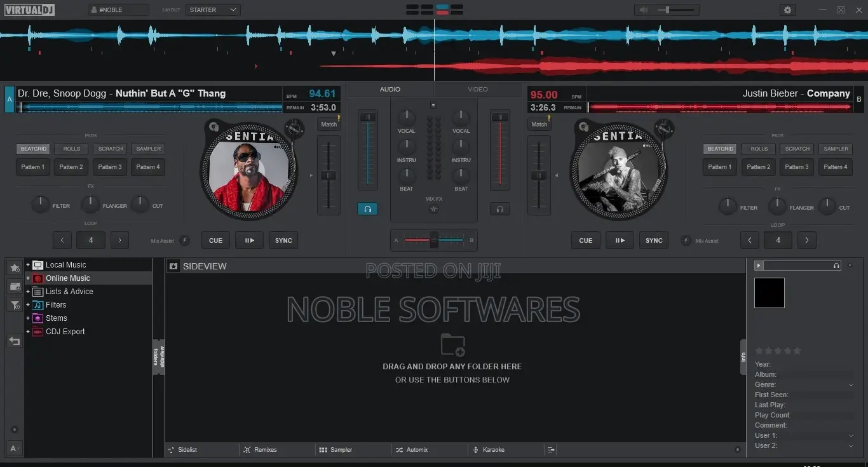Viewport: 868px width, 467px height.
Task: Click deck B SYNC button
Action: tap(654, 240)
